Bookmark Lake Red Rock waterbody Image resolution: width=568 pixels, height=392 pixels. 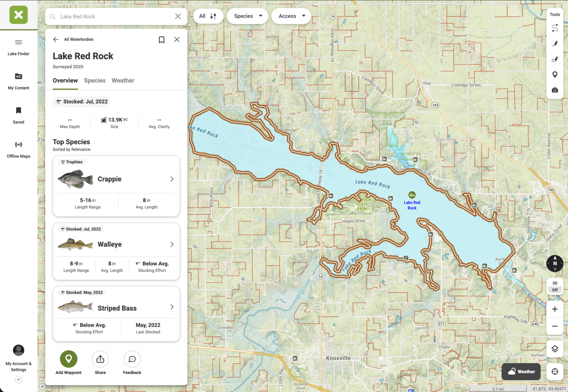pos(162,40)
